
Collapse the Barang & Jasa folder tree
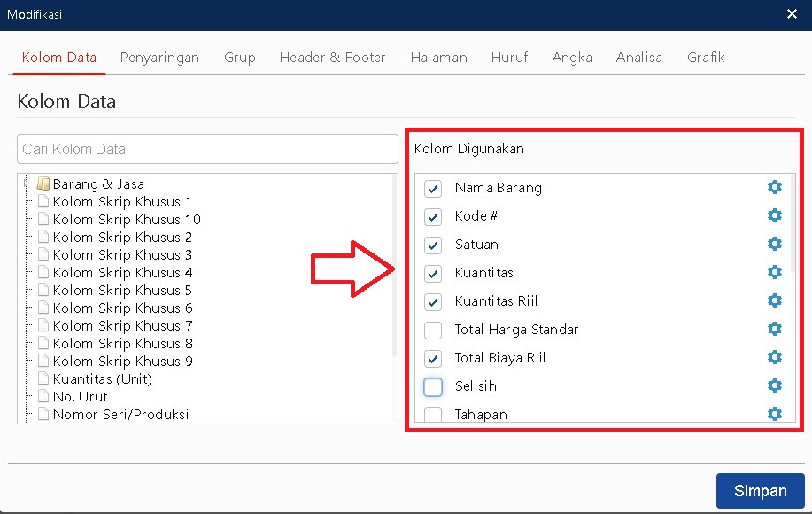[27, 184]
